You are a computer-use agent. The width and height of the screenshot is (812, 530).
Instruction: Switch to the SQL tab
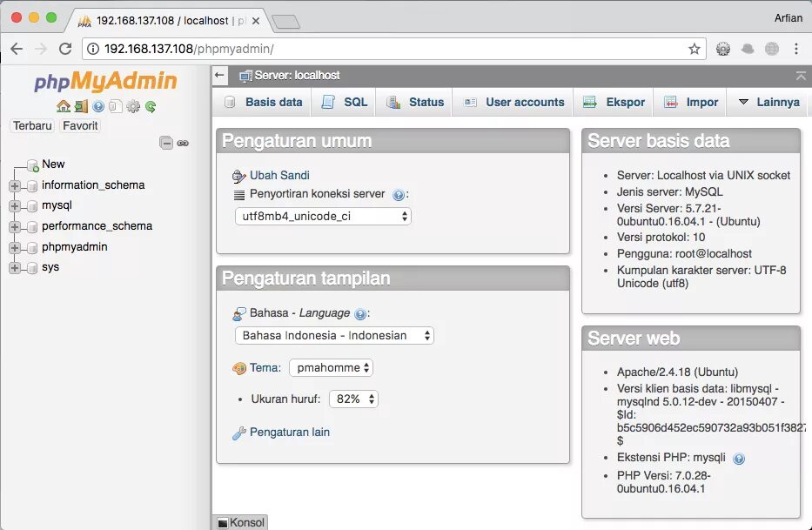(344, 102)
